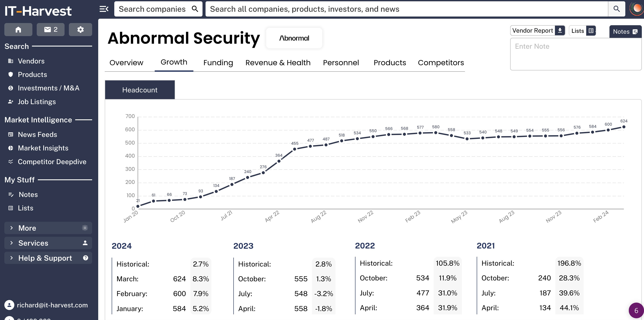The image size is (644, 320).
Task: Open the Lists button near Vendor Report
Action: tap(583, 30)
